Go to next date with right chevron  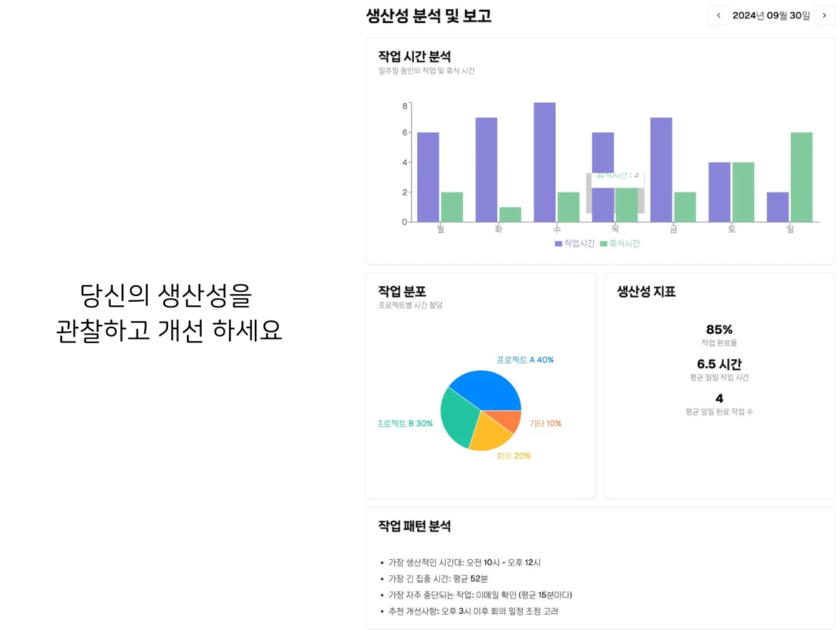(x=824, y=15)
